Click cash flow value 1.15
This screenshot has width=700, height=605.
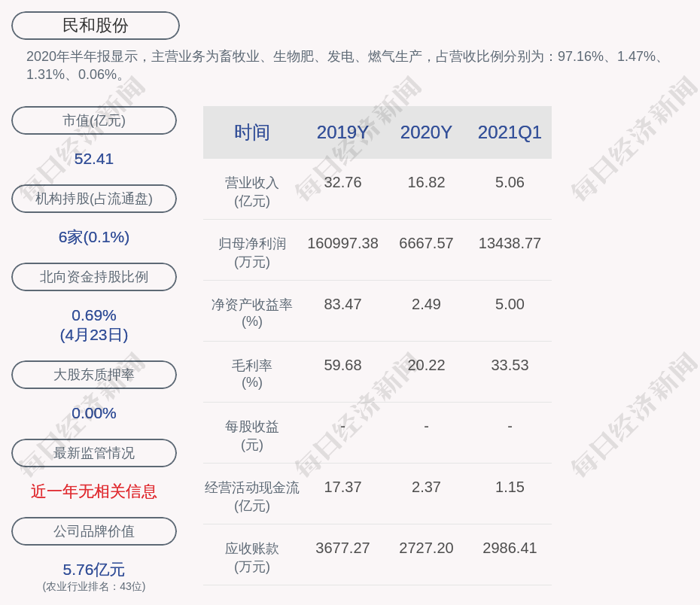(x=510, y=487)
